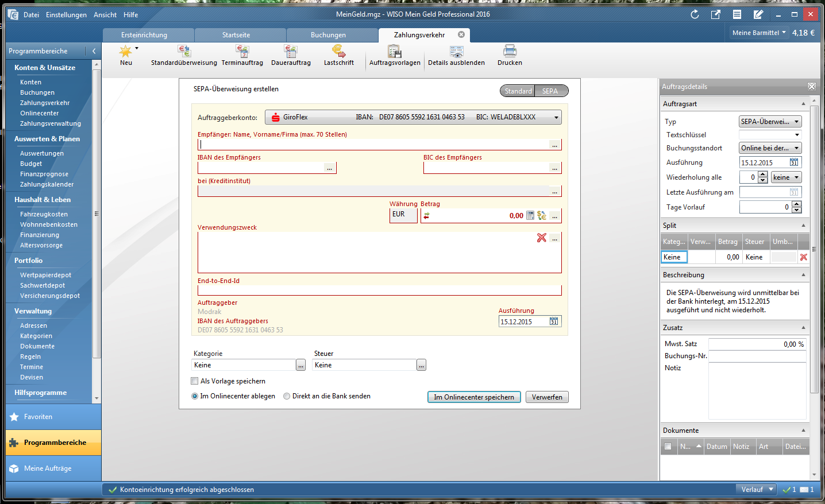The width and height of the screenshot is (825, 504).
Task: Open the Empfänger lookup ellipsis button
Action: [x=555, y=145]
